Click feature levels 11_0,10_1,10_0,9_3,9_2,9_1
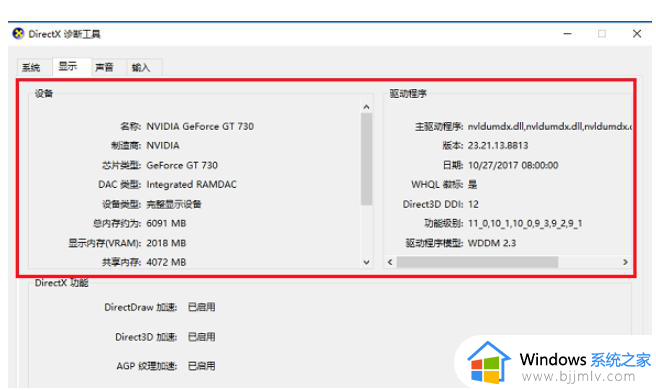Screen dimensions: 656x390 pyautogui.click(x=525, y=223)
